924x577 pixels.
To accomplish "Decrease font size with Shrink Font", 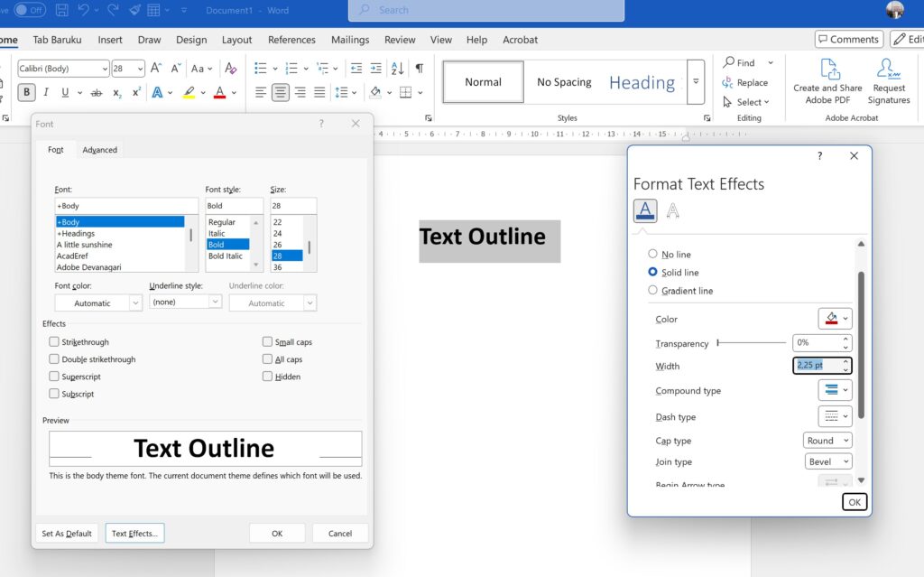I will [176, 69].
